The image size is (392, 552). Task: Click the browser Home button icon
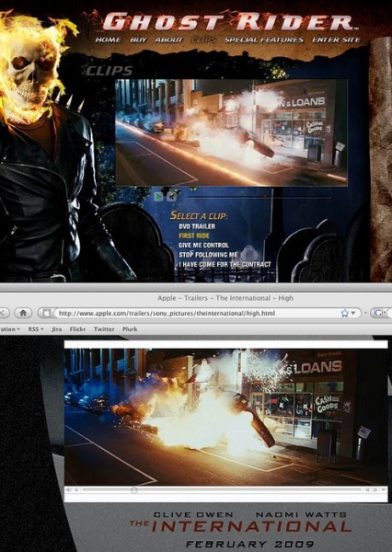coord(23,313)
